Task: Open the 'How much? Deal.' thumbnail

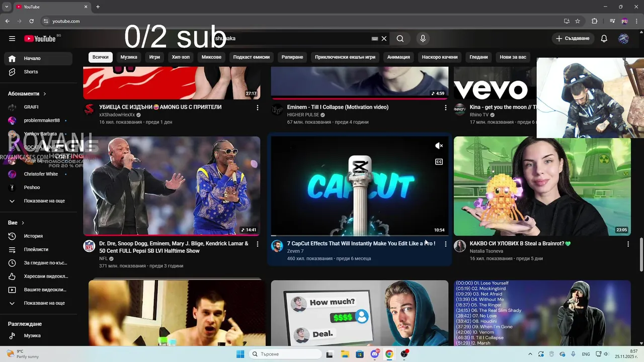Action: click(x=360, y=313)
